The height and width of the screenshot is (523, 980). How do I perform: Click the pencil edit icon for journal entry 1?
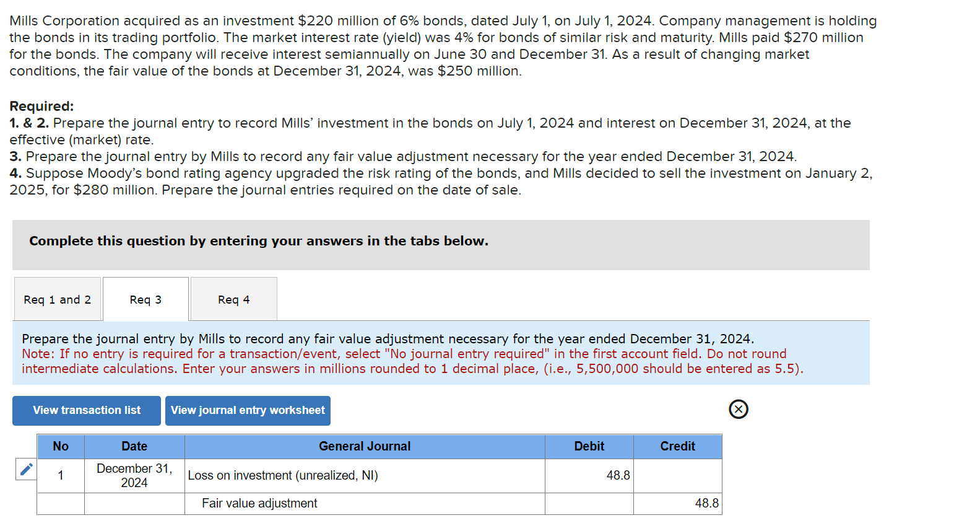(25, 470)
